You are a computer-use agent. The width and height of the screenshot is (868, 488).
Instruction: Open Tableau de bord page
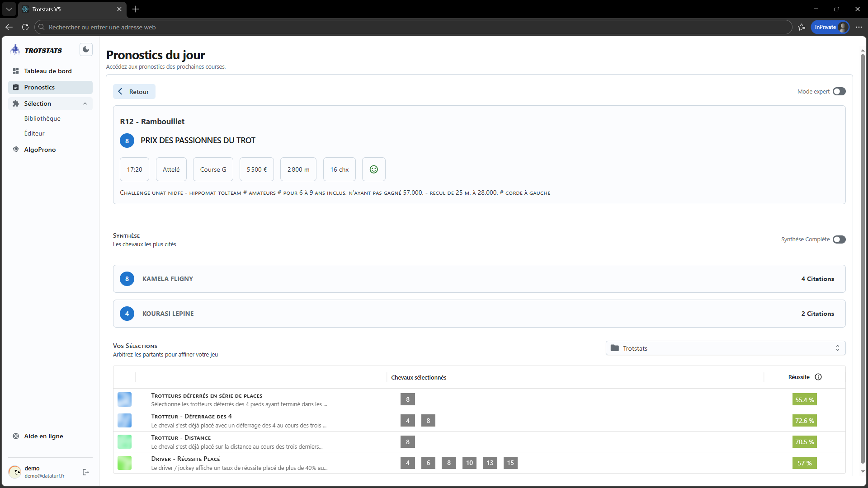47,71
